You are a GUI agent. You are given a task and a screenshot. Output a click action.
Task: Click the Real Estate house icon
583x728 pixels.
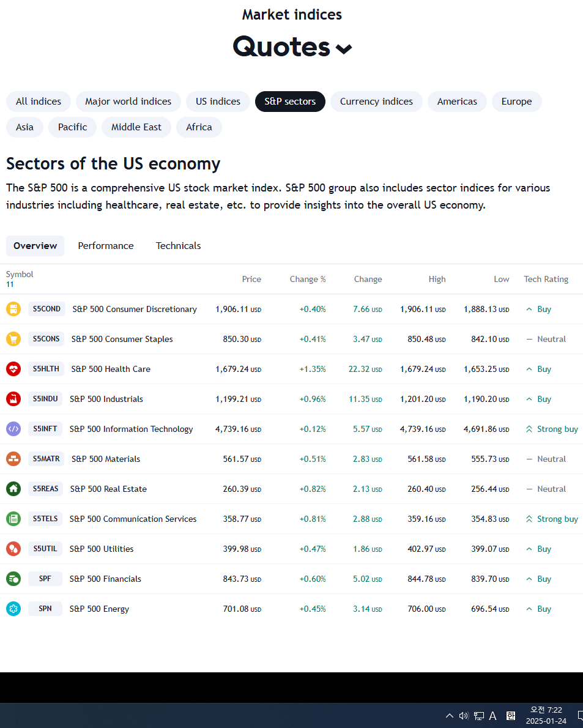[x=13, y=489]
